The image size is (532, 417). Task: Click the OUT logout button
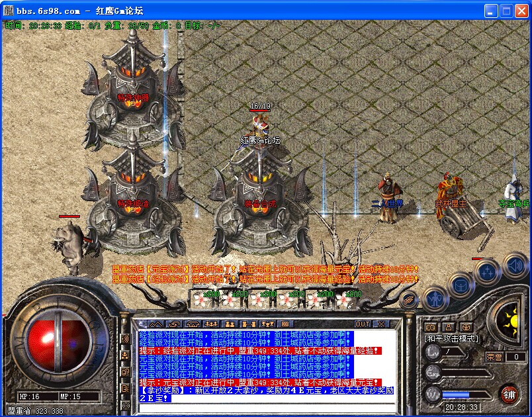click(x=363, y=324)
